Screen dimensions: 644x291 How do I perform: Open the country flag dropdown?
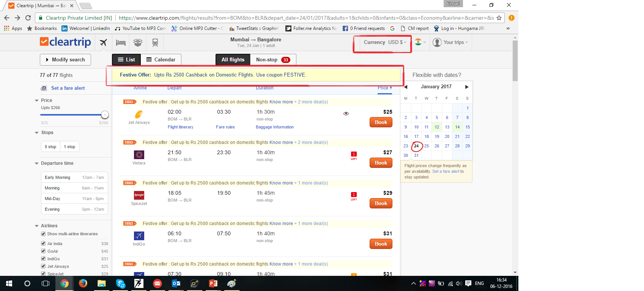tap(420, 42)
